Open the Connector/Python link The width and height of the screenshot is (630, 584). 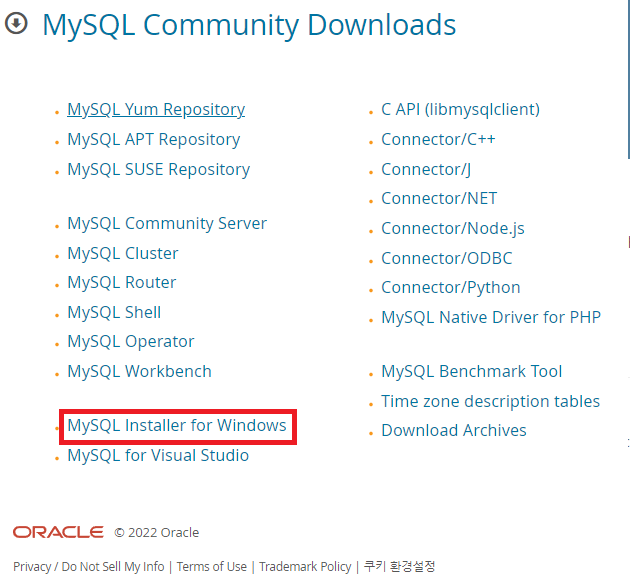[x=450, y=288]
